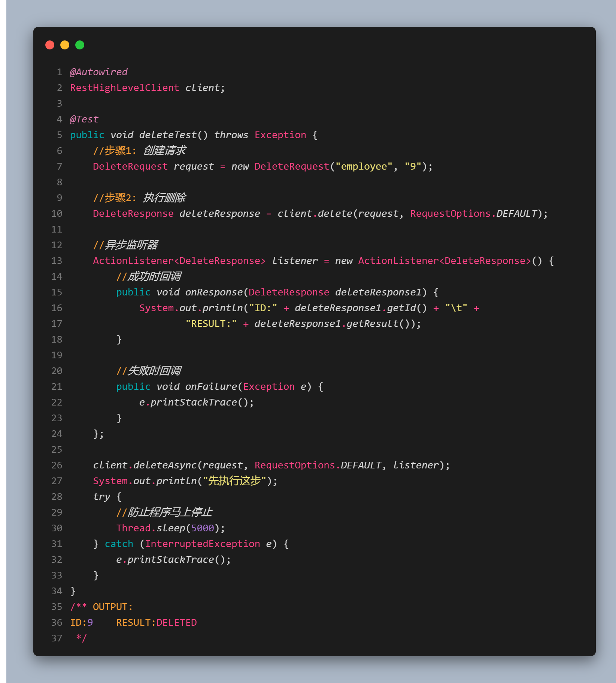Image resolution: width=616 pixels, height=683 pixels.
Task: Click the "\t" string on line 16
Action: (456, 308)
